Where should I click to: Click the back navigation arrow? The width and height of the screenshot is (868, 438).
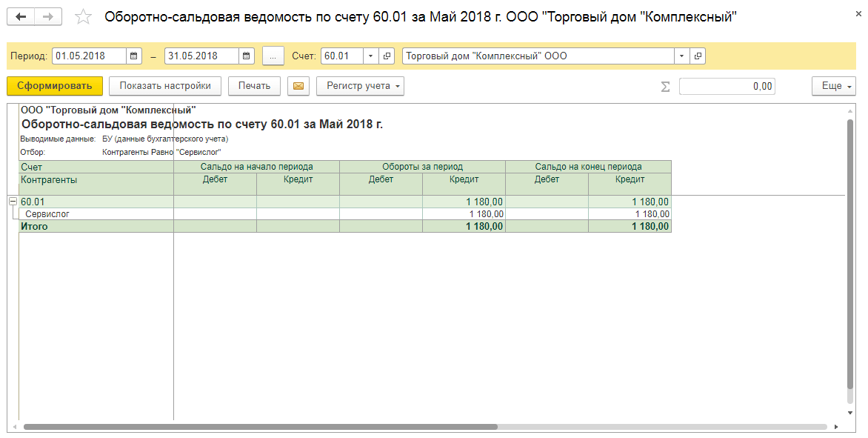pyautogui.click(x=21, y=16)
